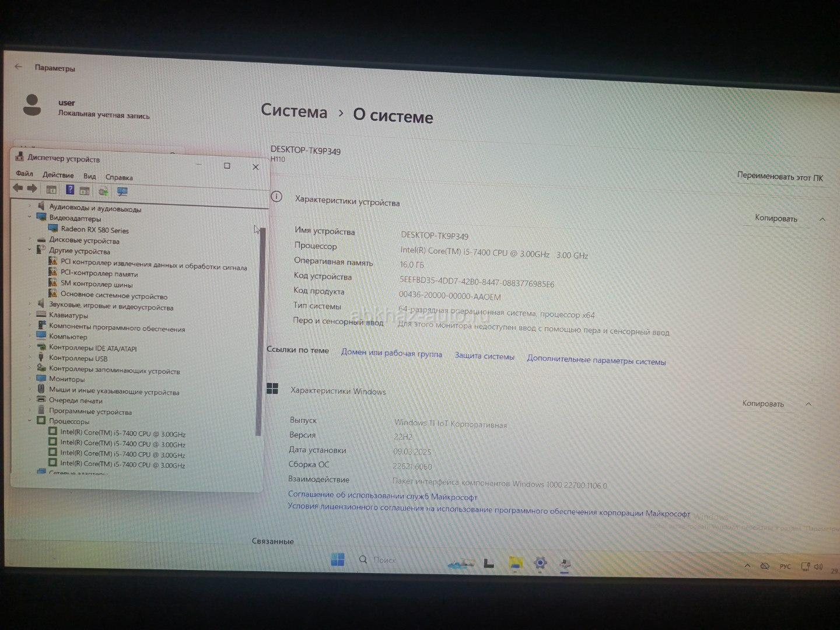This screenshot has width=840, height=630.
Task: Click the blue Help question mark icon
Action: [x=70, y=190]
